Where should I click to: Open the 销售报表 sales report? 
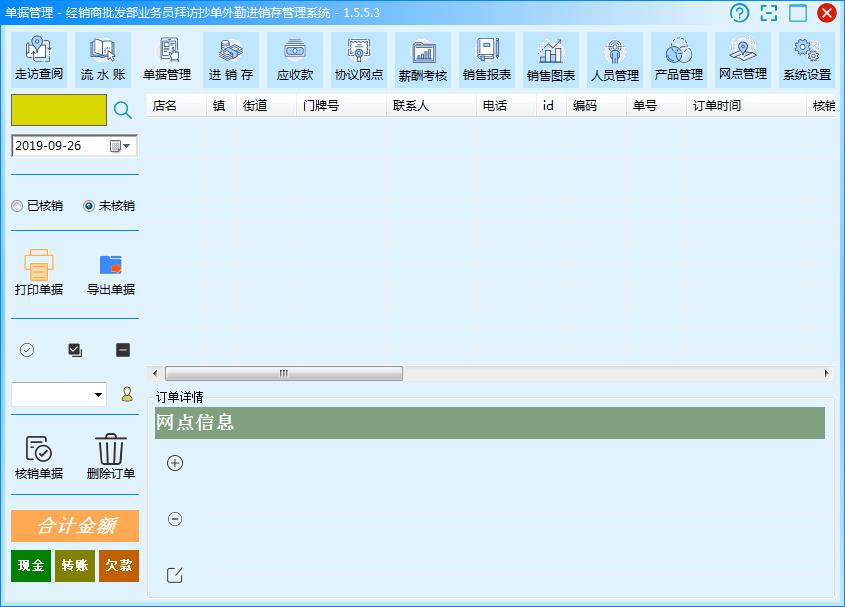pyautogui.click(x=487, y=59)
